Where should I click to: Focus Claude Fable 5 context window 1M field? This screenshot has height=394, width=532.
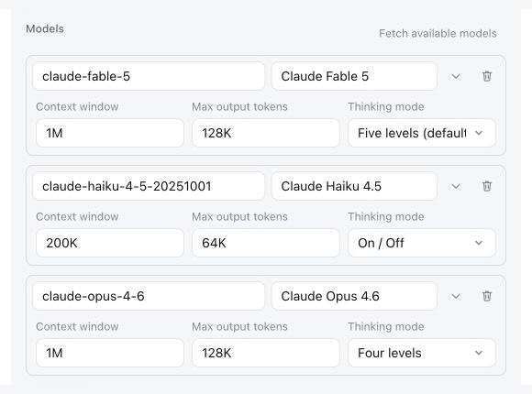tap(110, 133)
